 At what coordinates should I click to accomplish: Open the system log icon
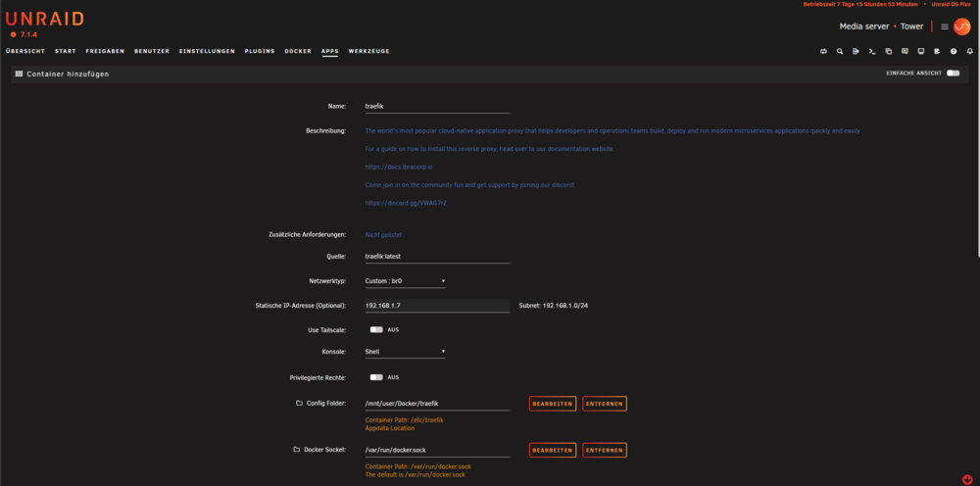pyautogui.click(x=938, y=51)
